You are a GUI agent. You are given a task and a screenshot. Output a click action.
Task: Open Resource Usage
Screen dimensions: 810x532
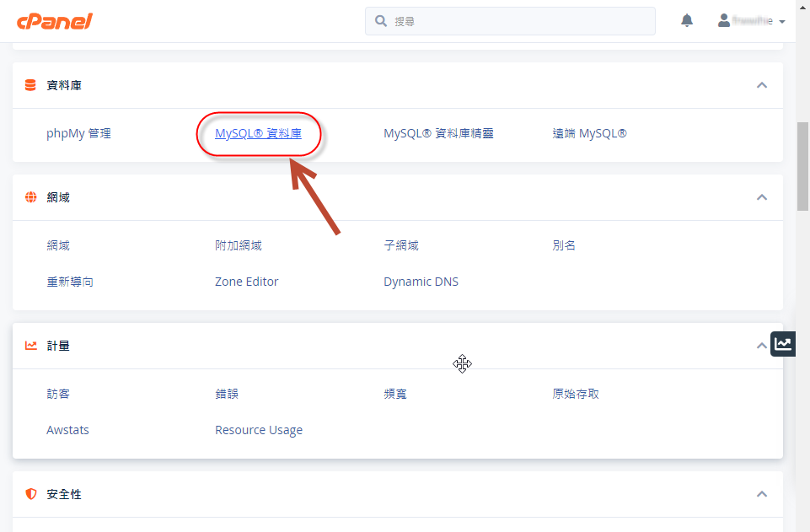point(258,430)
